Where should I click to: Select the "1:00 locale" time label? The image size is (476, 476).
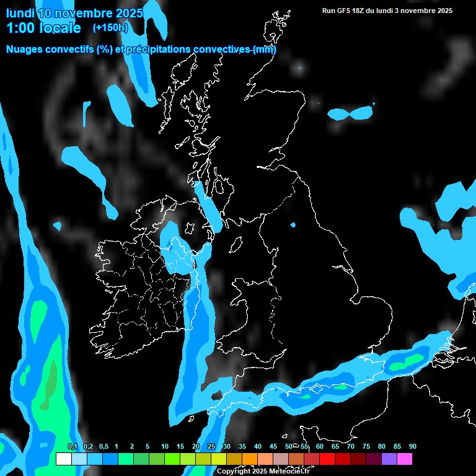pos(43,28)
